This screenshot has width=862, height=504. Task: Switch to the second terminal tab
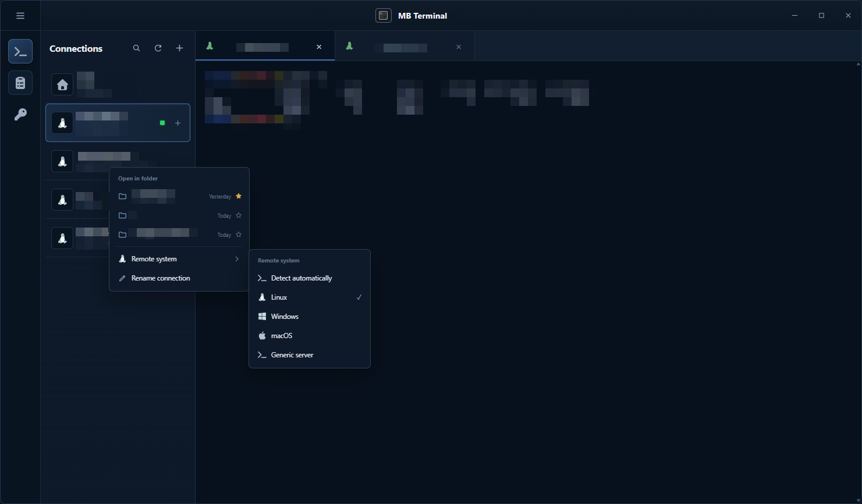pyautogui.click(x=405, y=46)
